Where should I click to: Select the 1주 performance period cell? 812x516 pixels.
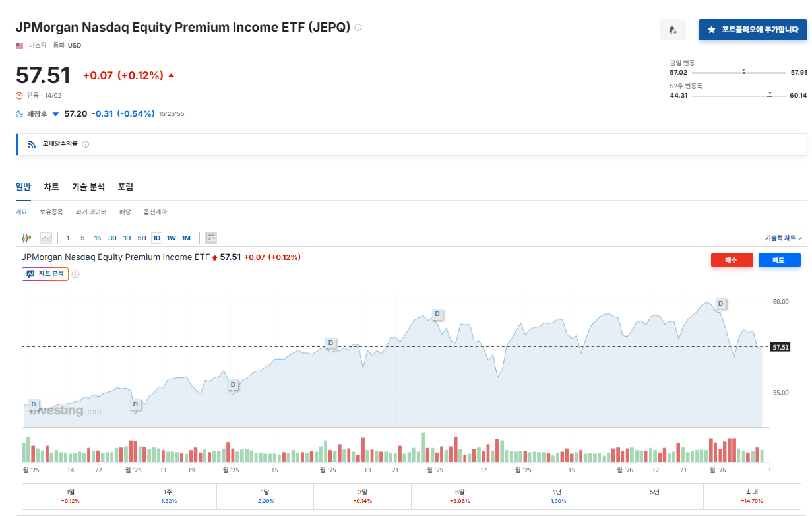[x=168, y=496]
